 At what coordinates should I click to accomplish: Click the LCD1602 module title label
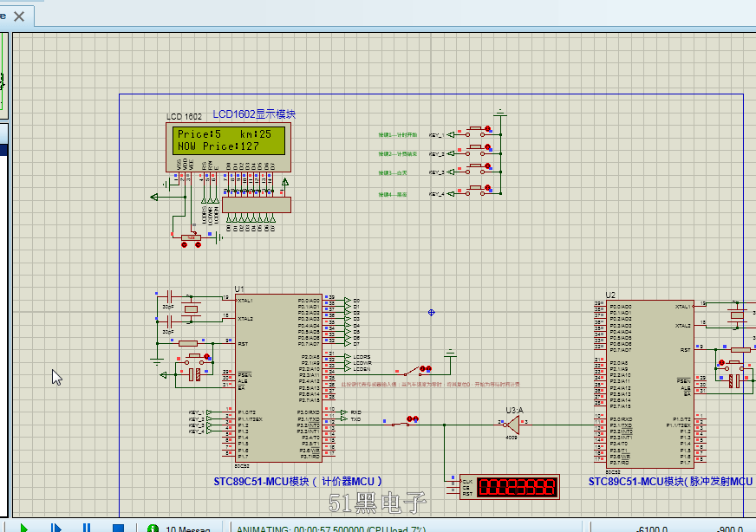pyautogui.click(x=254, y=114)
